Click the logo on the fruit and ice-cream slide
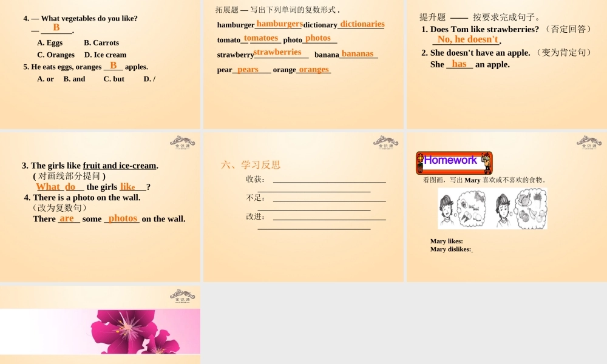607x364 pixels. click(182, 141)
